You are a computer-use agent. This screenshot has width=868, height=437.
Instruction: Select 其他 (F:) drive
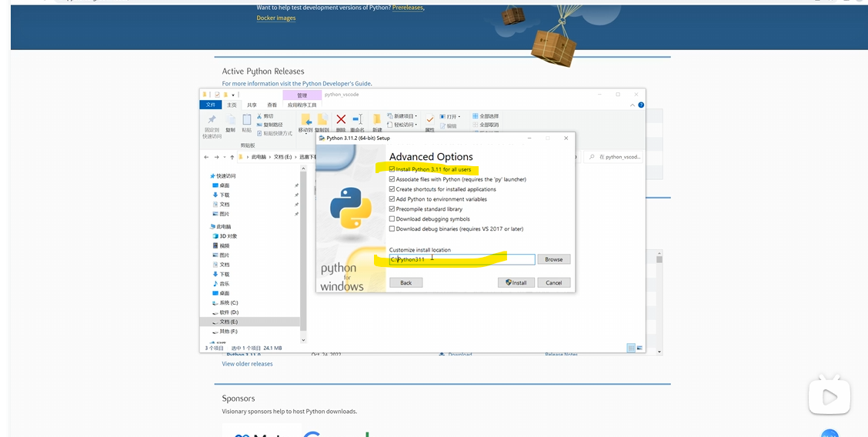[x=225, y=332]
